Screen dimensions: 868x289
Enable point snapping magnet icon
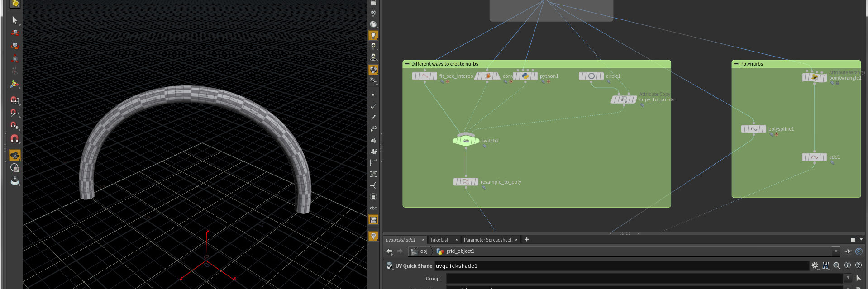pos(14,125)
